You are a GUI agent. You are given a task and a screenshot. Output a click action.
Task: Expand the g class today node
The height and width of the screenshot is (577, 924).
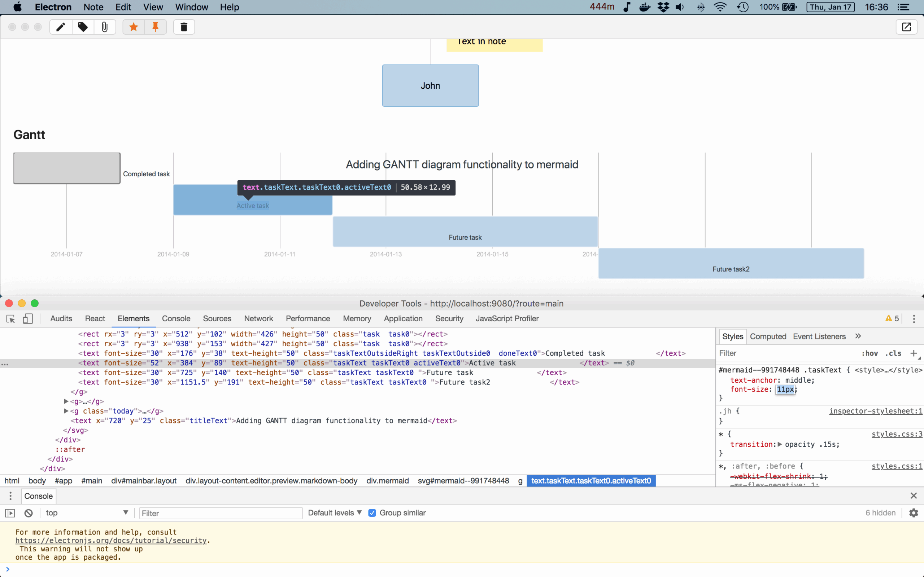tap(66, 411)
